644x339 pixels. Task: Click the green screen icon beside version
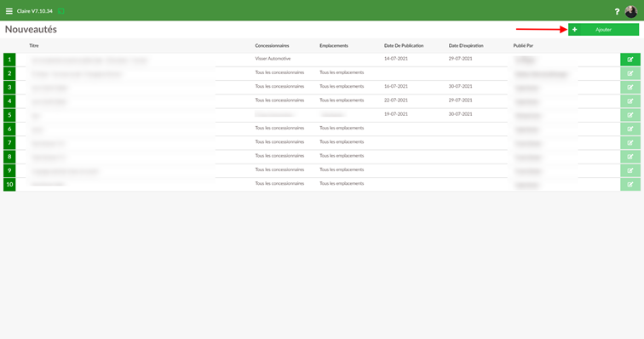point(60,11)
